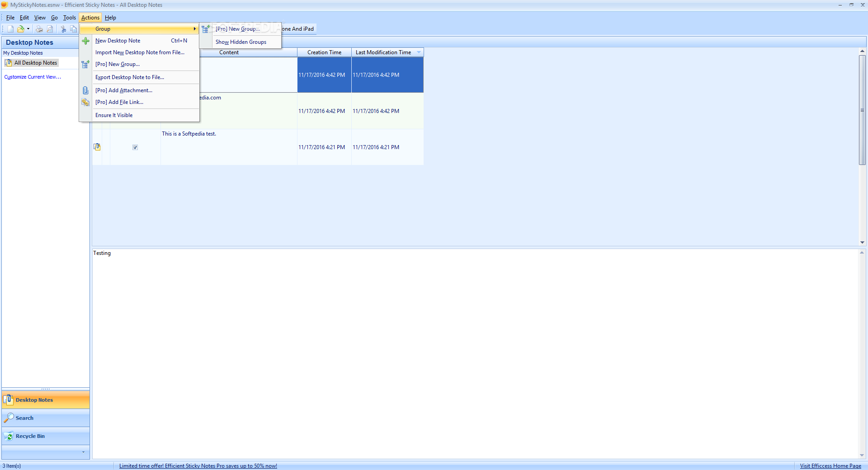868x470 pixels.
Task: Click note preview scrollbar down arrow
Action: pos(862,456)
